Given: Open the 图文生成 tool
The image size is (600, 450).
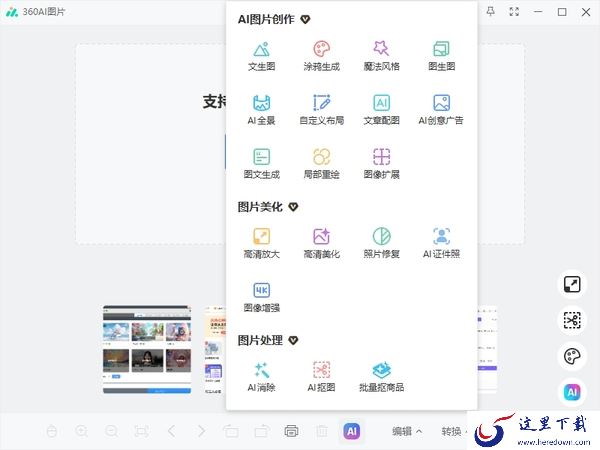Looking at the screenshot, I should click(262, 164).
